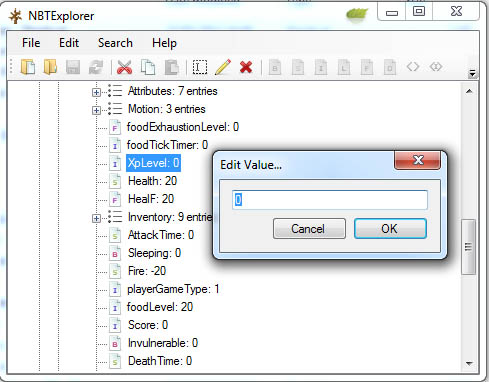Select the Motion: 3 entries row
Image resolution: width=489 pixels, height=382 pixels.
(166, 109)
